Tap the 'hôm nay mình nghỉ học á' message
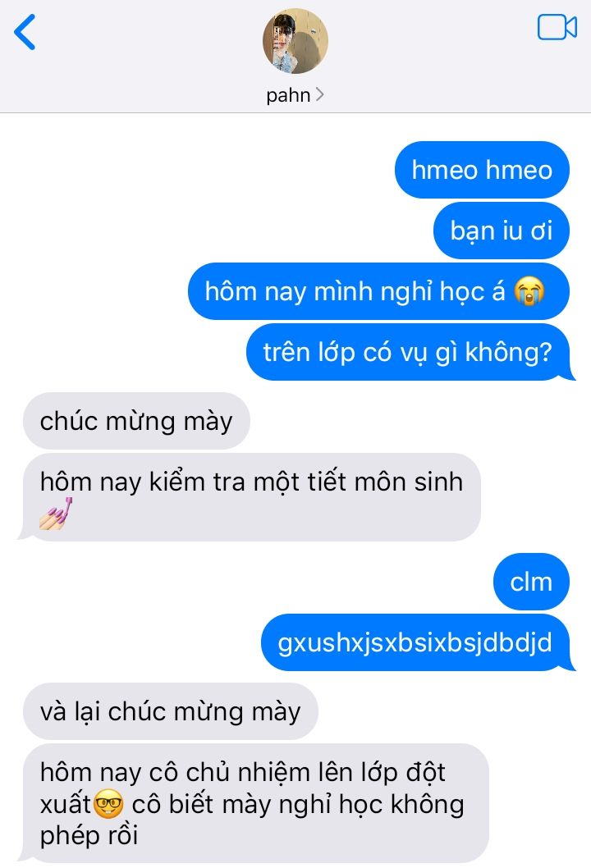591x868 pixels. coord(378,291)
